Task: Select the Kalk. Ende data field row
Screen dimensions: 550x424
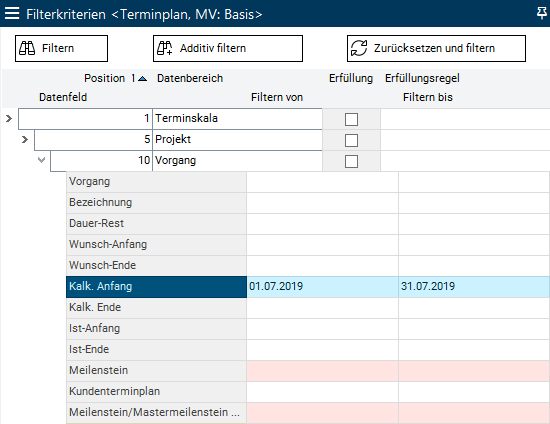Action: (308, 308)
